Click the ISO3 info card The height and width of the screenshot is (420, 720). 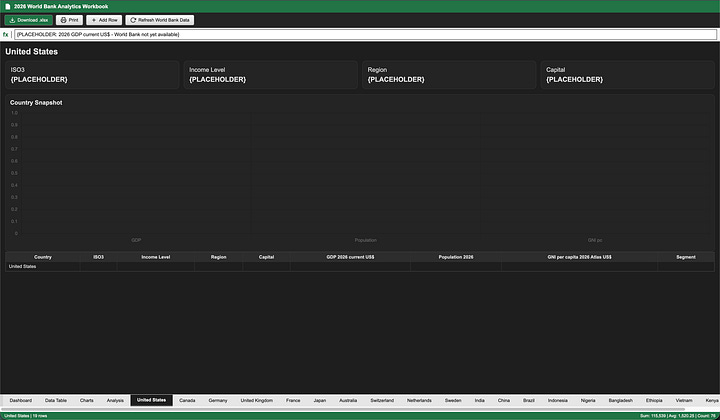click(x=92, y=75)
